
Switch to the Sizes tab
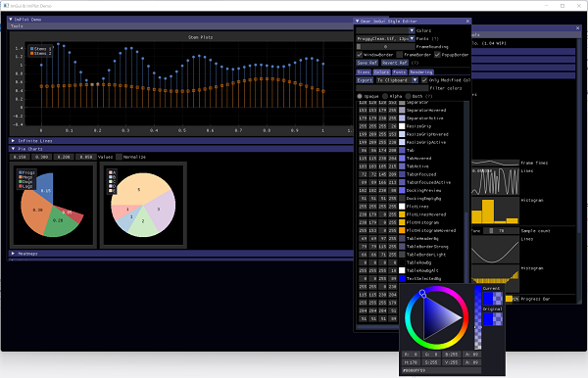click(x=364, y=71)
